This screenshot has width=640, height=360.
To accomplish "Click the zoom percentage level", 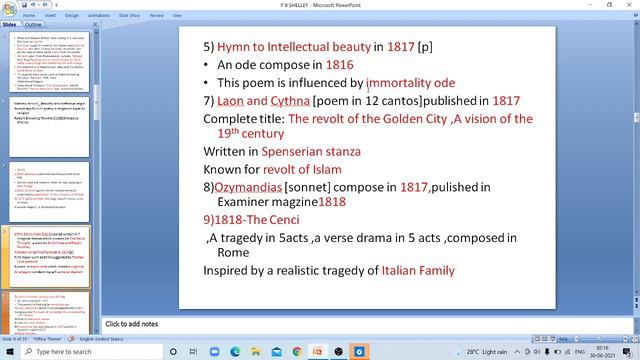I will [x=564, y=339].
